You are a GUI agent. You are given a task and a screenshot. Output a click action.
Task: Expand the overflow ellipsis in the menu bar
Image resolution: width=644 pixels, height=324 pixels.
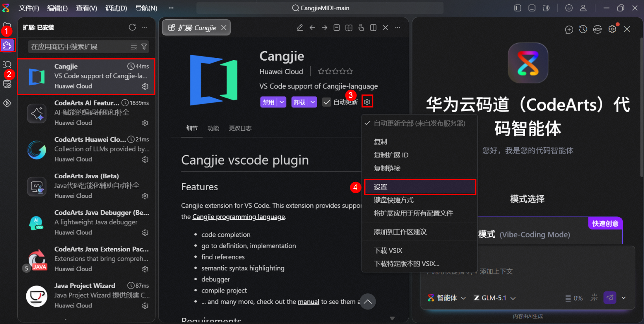171,8
